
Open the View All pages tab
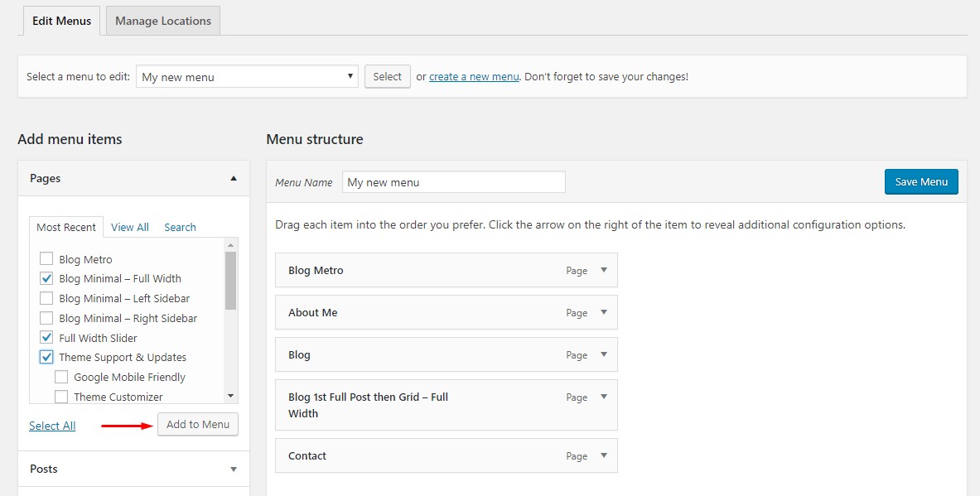click(130, 227)
